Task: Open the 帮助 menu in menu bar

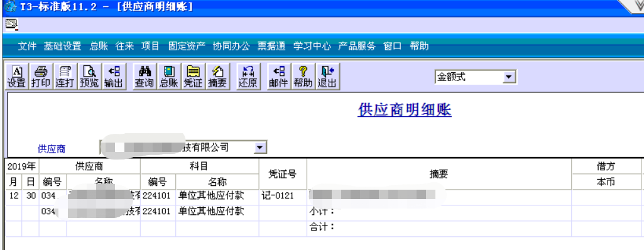Action: (x=419, y=46)
